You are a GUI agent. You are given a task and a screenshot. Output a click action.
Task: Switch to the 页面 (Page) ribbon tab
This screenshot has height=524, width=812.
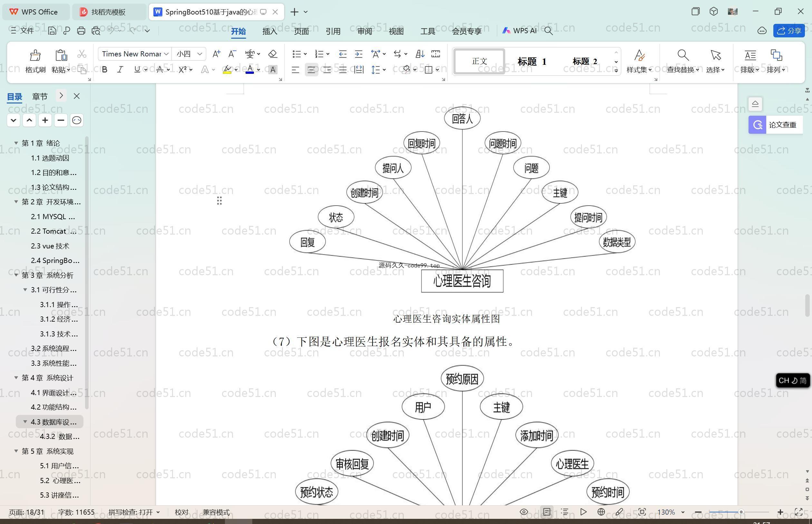(x=301, y=31)
